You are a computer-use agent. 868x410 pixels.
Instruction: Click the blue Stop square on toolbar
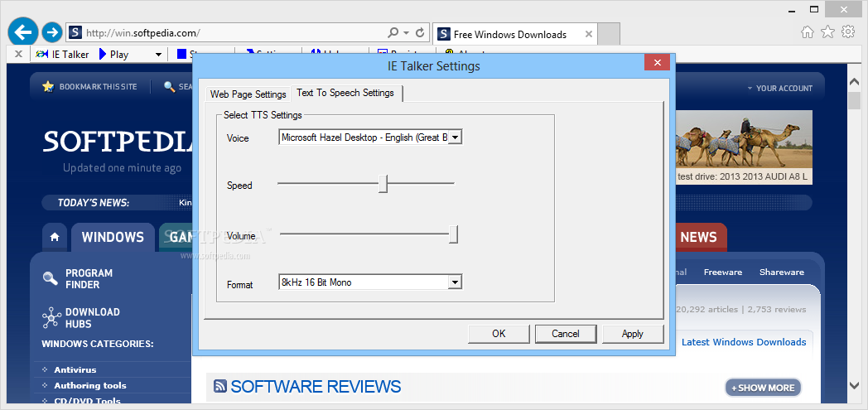tap(181, 54)
